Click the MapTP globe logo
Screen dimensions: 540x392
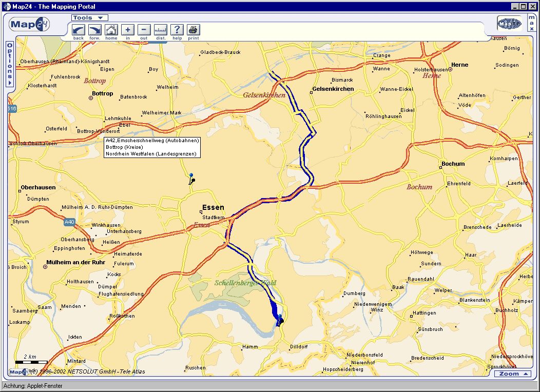click(x=509, y=24)
